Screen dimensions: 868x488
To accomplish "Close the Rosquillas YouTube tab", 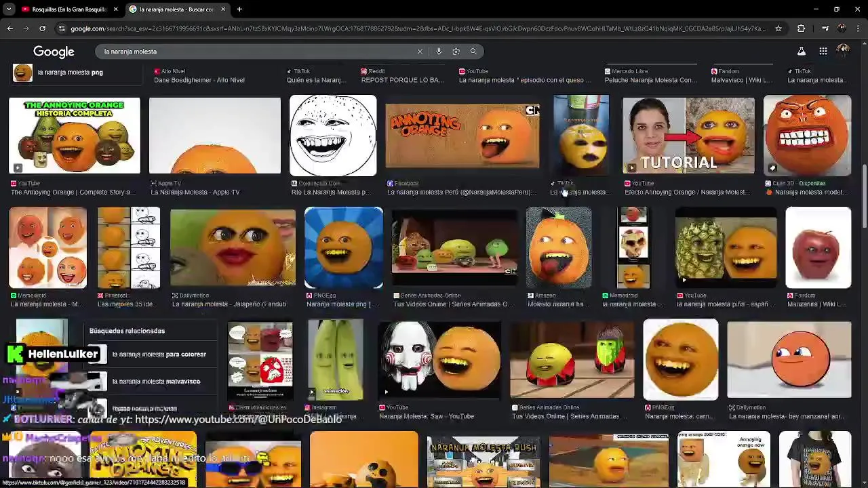I will (115, 9).
